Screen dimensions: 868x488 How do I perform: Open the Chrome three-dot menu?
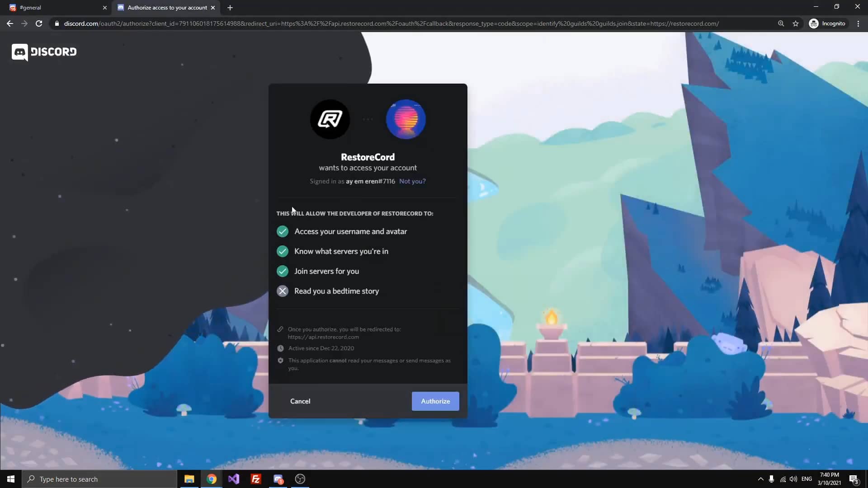tap(858, 23)
